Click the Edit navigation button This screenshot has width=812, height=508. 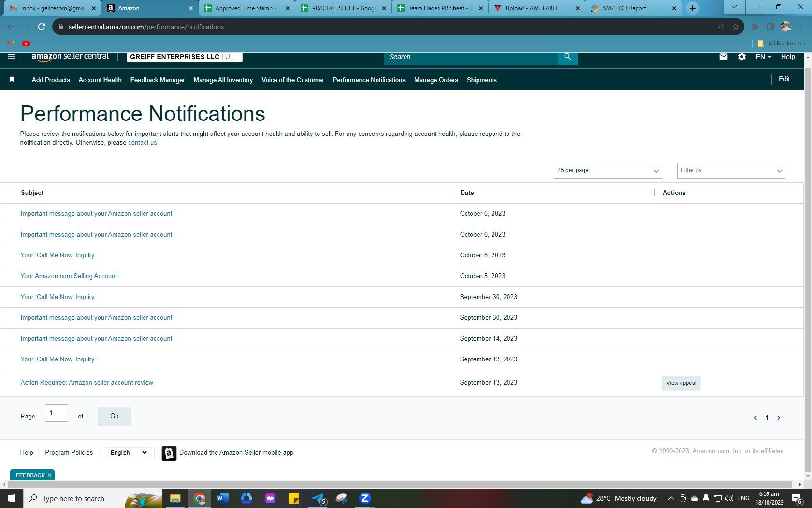tap(784, 79)
